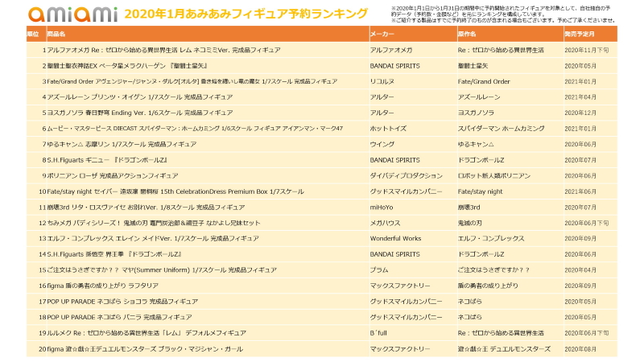Click the メーカー column header
The image size is (644, 362).
[382, 35]
